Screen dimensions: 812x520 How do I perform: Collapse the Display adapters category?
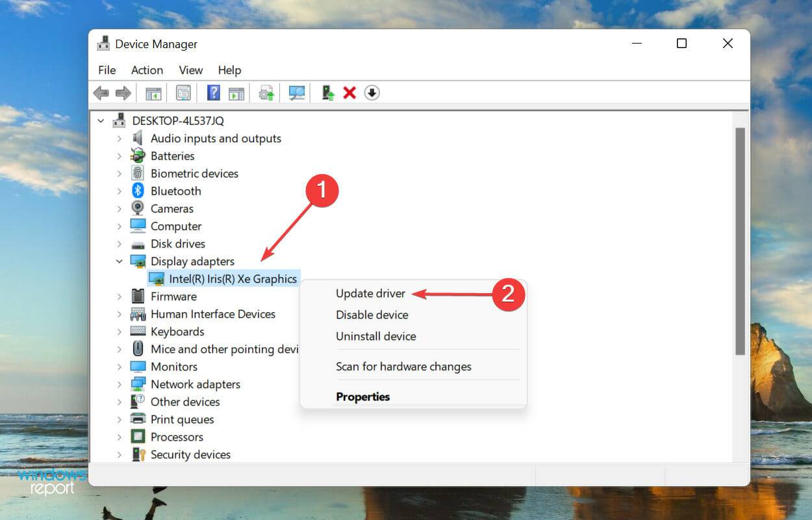pyautogui.click(x=119, y=261)
